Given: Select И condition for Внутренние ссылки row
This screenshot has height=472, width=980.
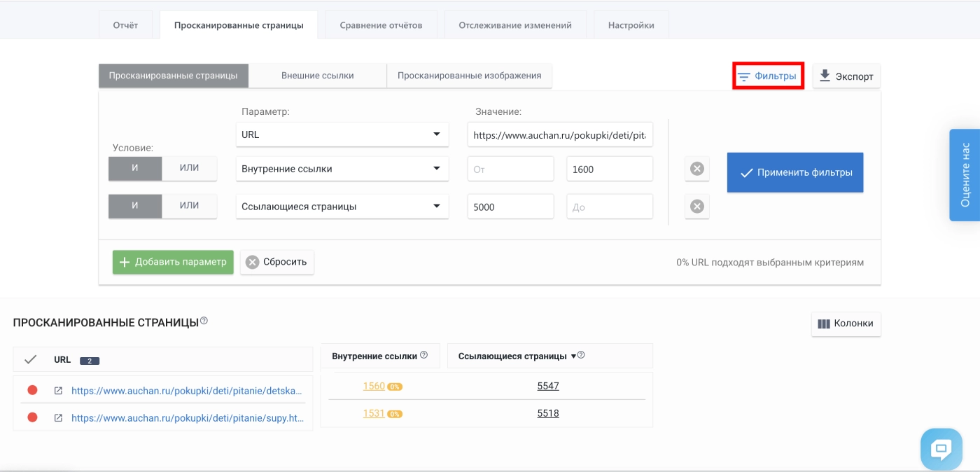Looking at the screenshot, I should (135, 168).
